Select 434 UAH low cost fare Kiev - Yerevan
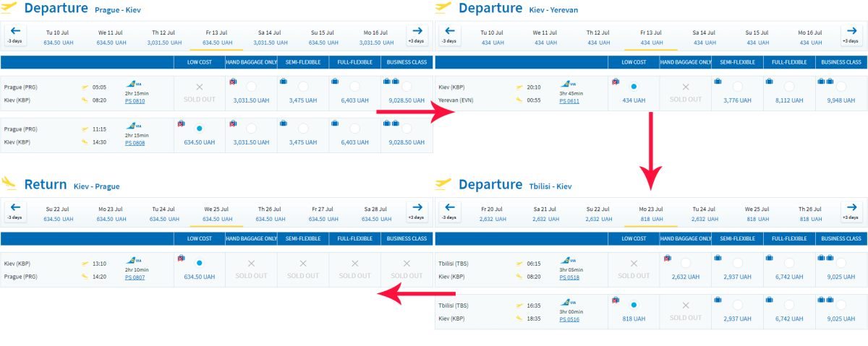Image resolution: width=868 pixels, height=346 pixels. (x=634, y=86)
